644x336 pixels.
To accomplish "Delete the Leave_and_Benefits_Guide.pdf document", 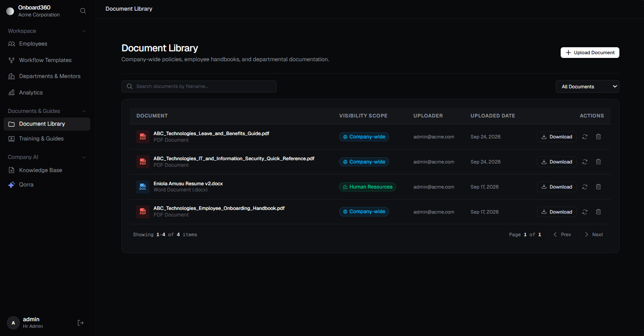I will [x=598, y=137].
